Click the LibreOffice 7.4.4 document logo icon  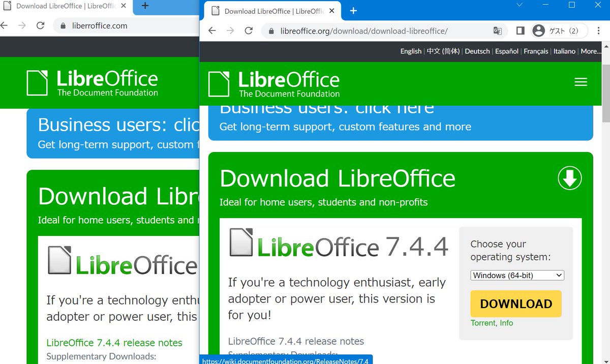[x=241, y=242]
